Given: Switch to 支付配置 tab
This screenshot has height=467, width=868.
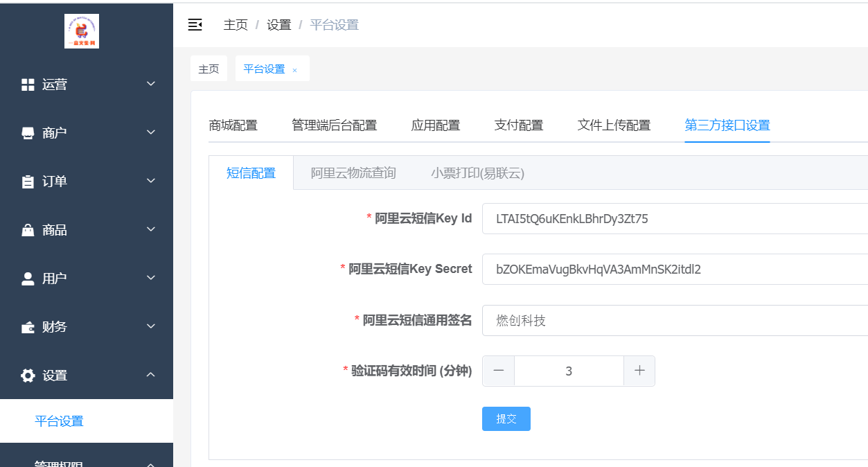Looking at the screenshot, I should point(518,125).
